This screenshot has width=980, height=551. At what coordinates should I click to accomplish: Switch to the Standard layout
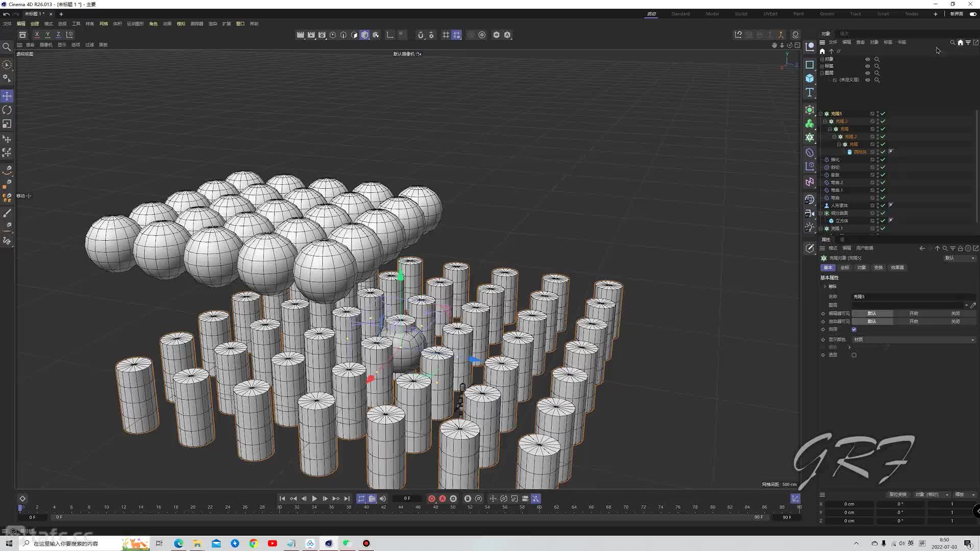tap(680, 14)
